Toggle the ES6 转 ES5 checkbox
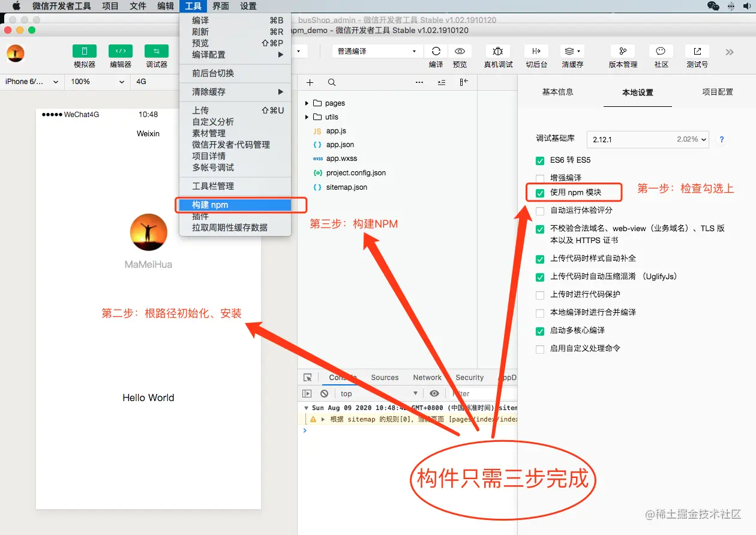Screen dimensions: 756x535 click(540, 161)
